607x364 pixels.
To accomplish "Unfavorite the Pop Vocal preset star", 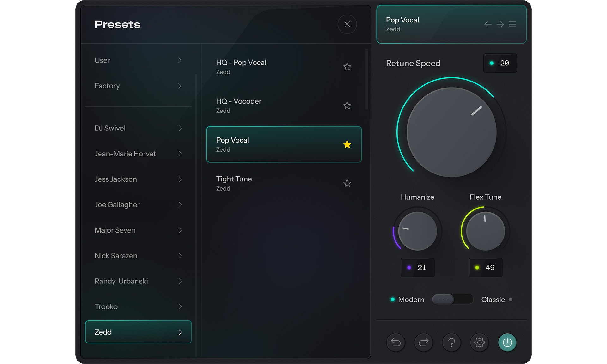I will tap(347, 144).
